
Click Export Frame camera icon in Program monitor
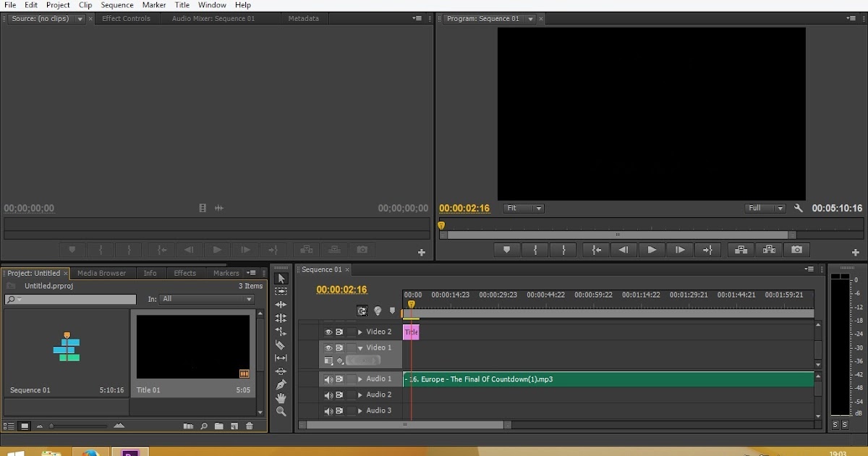pos(796,250)
